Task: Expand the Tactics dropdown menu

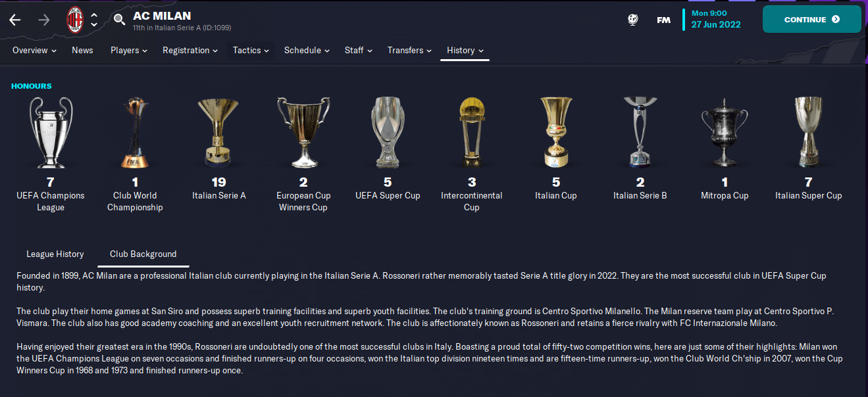Action: [251, 51]
